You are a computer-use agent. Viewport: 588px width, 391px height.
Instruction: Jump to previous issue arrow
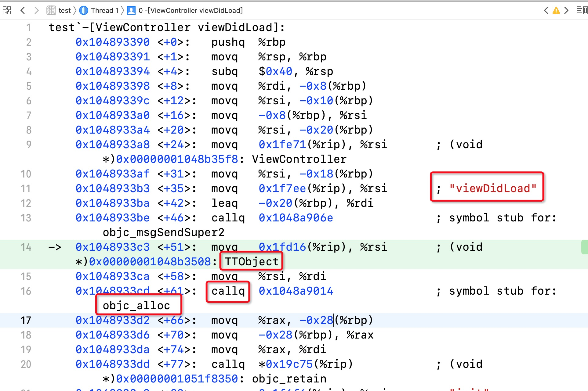(546, 10)
